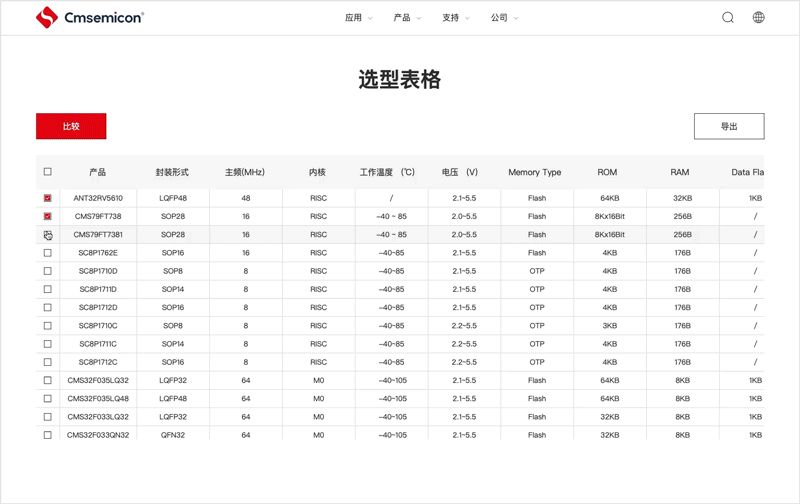Open the 支持 navigation menu

[x=450, y=18]
